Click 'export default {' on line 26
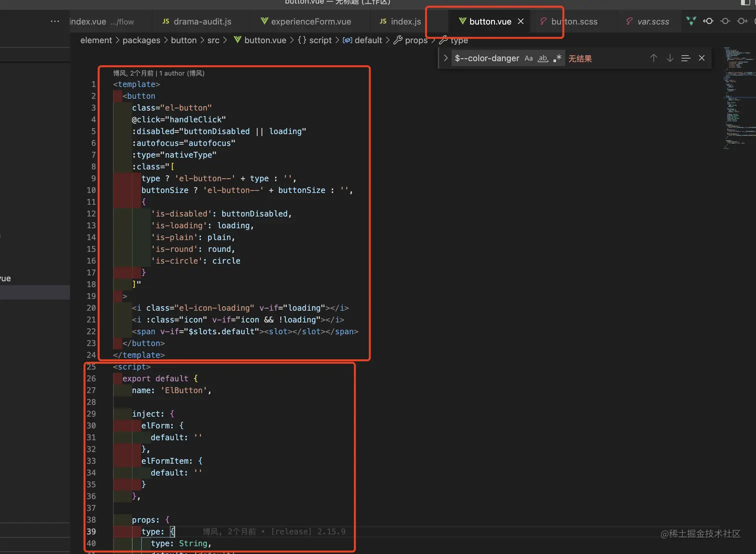Screen dimensions: 756x554 tap(160, 378)
